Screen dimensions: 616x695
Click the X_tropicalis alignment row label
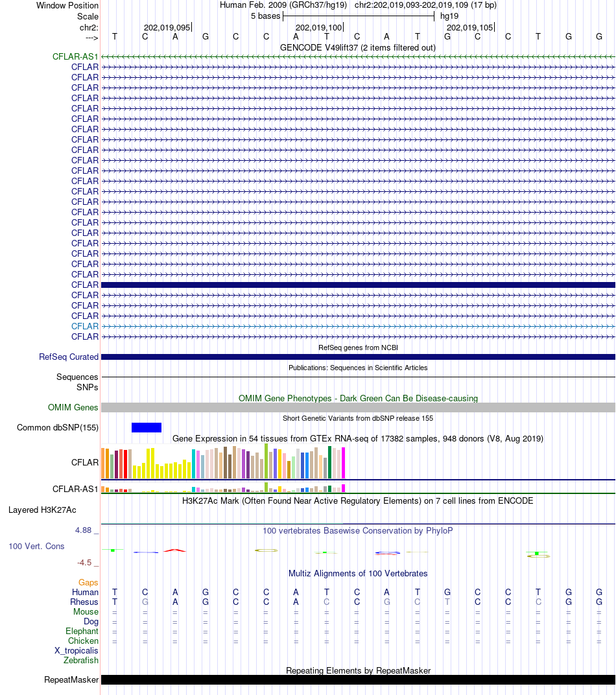(x=77, y=651)
